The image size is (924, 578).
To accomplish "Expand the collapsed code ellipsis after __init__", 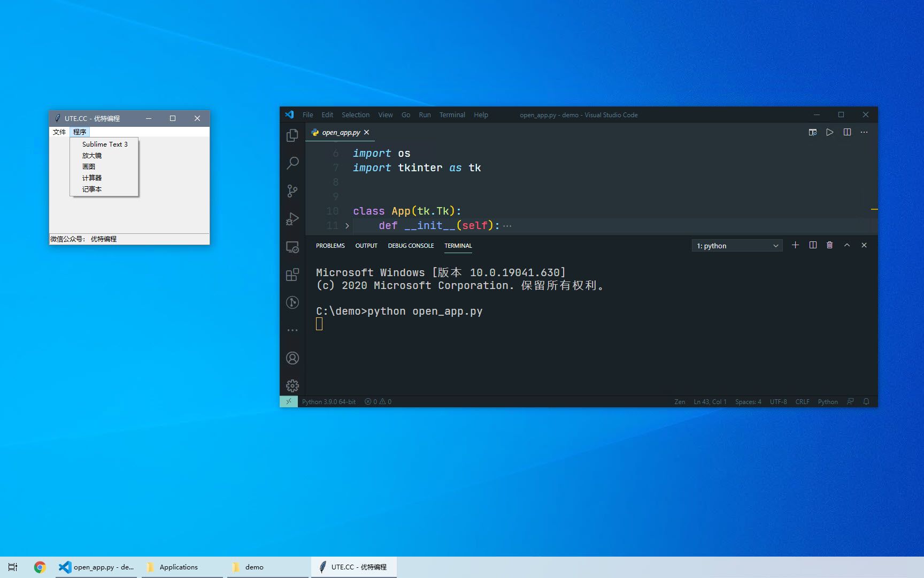I will click(x=507, y=226).
